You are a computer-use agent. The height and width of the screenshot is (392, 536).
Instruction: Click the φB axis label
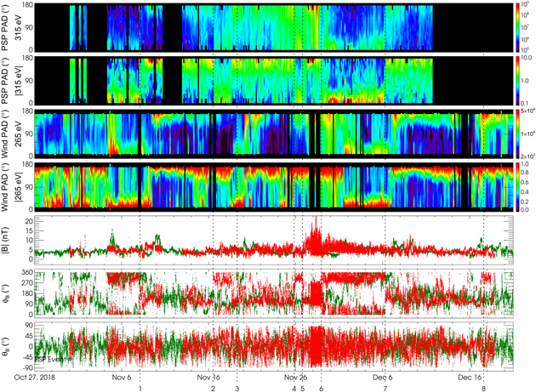pyautogui.click(x=9, y=291)
